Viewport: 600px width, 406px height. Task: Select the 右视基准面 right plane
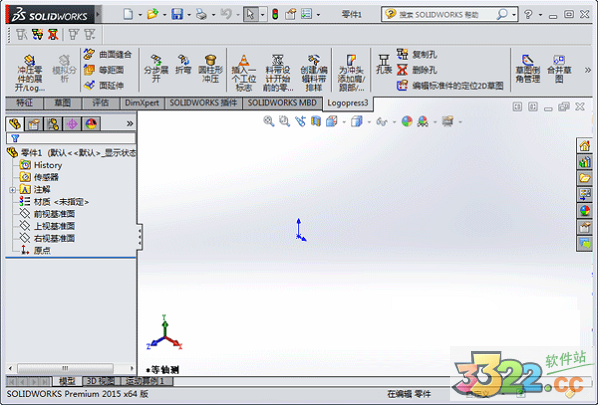[47, 238]
